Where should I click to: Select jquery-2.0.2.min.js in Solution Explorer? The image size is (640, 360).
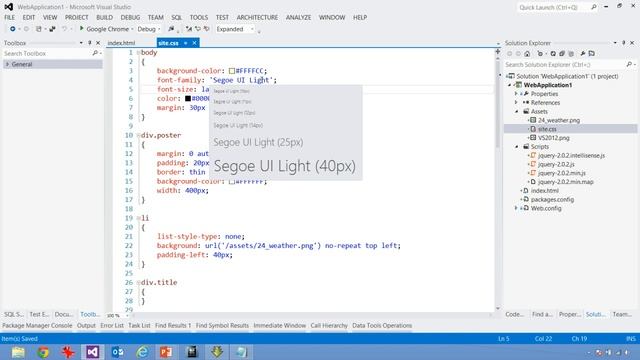pyautogui.click(x=562, y=173)
